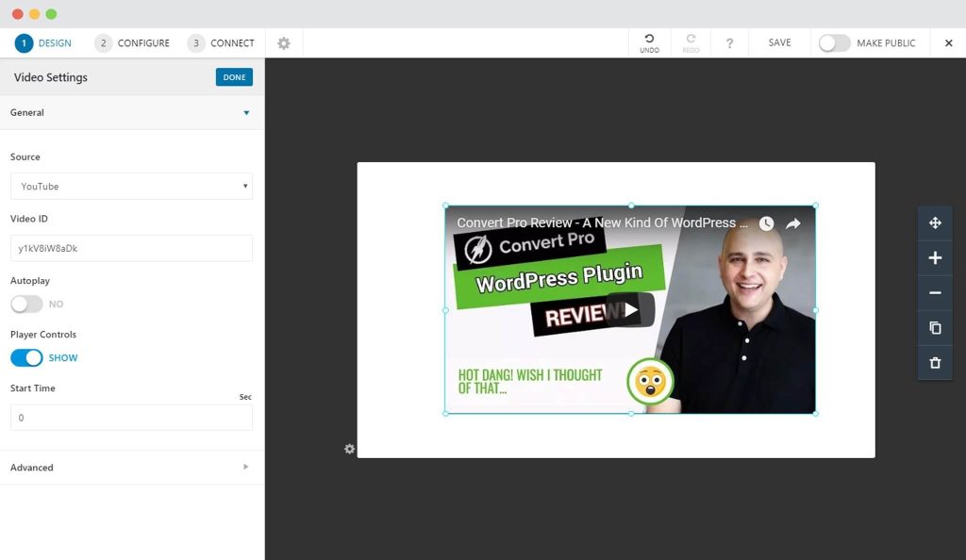Go to the Configure step

[132, 43]
